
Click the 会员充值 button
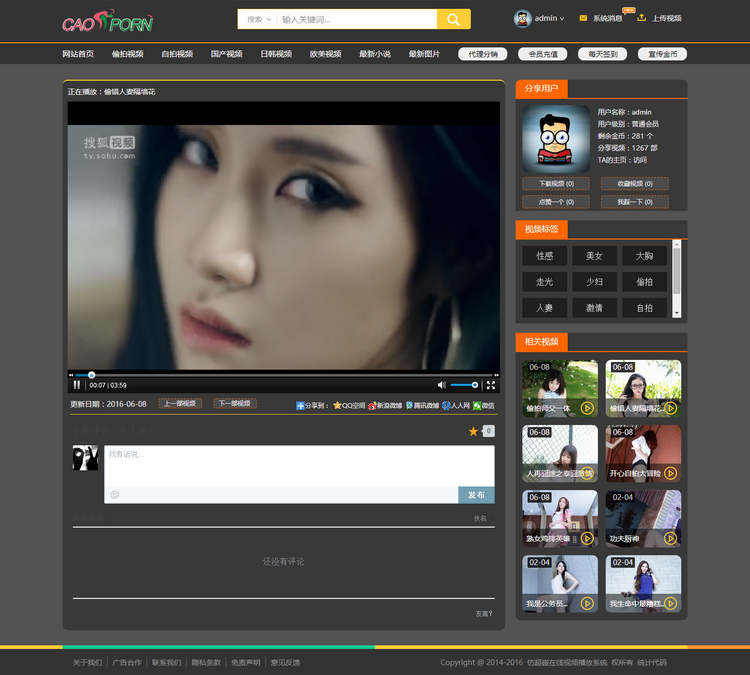(543, 54)
